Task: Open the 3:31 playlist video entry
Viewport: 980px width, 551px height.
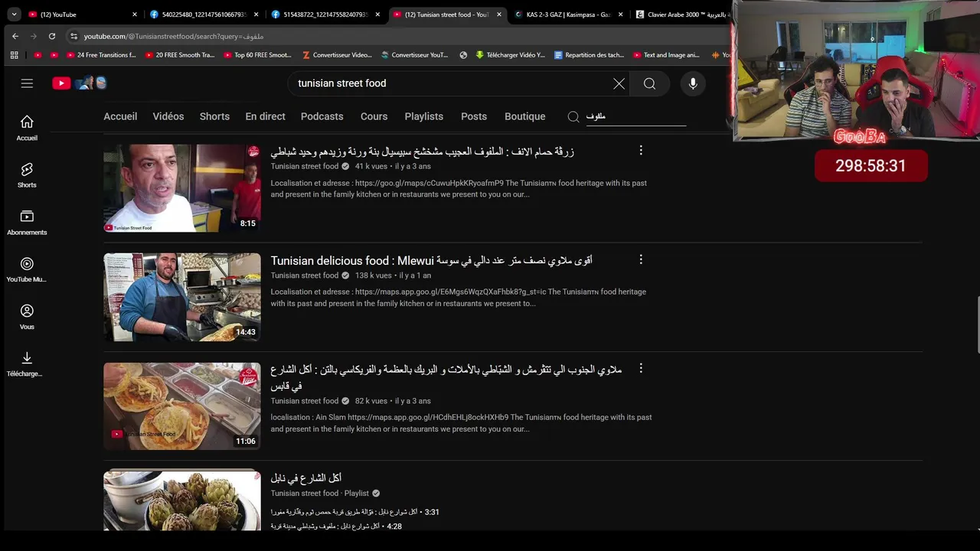Action: [354, 512]
